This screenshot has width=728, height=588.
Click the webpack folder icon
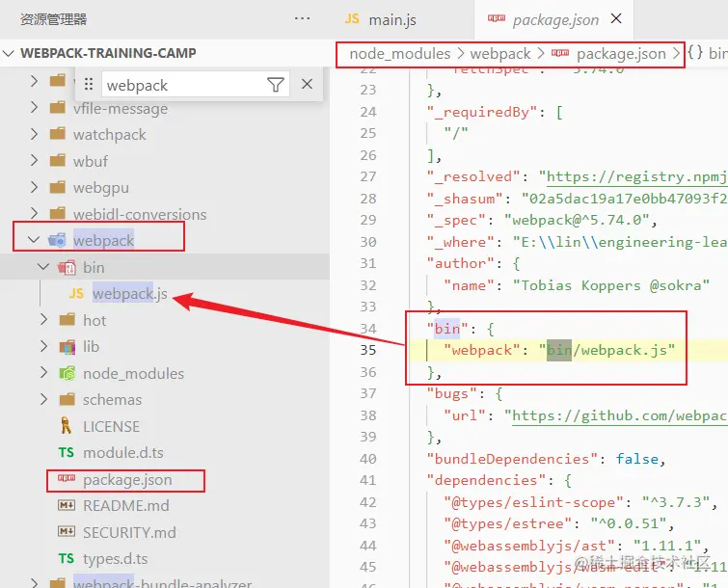(57, 240)
